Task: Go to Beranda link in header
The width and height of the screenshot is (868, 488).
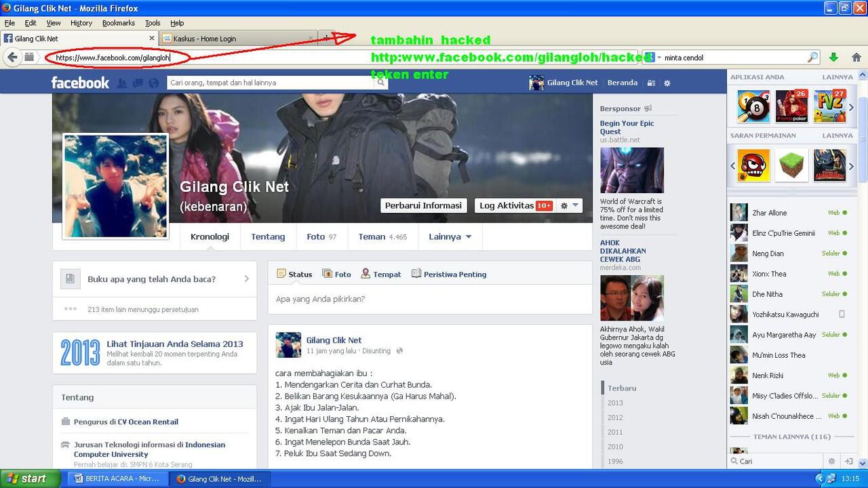Action: 622,83
